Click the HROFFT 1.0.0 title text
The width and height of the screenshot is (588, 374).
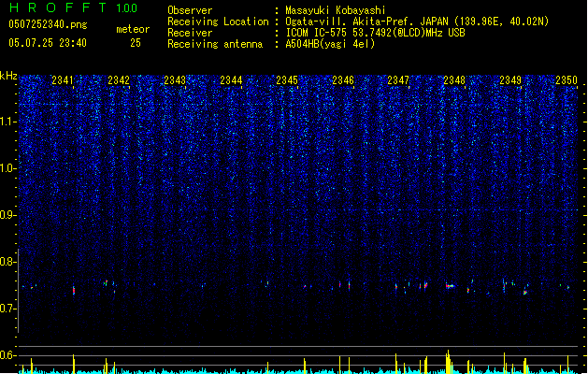[74, 7]
